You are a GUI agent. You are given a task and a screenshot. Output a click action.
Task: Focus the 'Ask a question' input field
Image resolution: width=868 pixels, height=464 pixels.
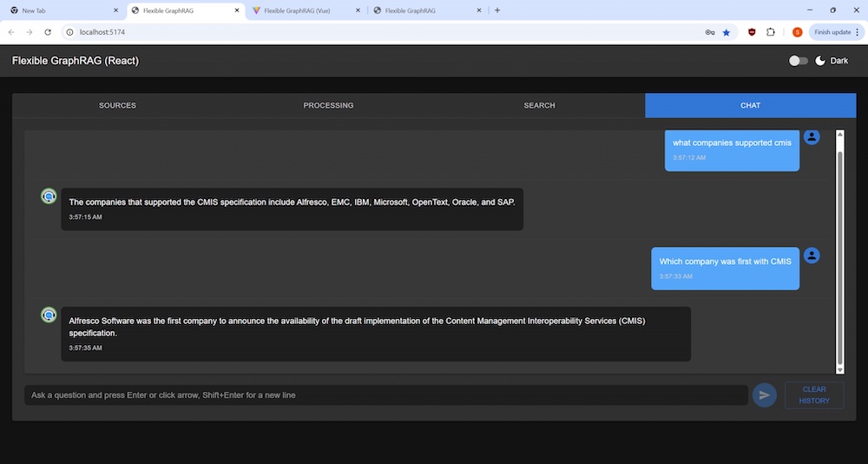[386, 395]
